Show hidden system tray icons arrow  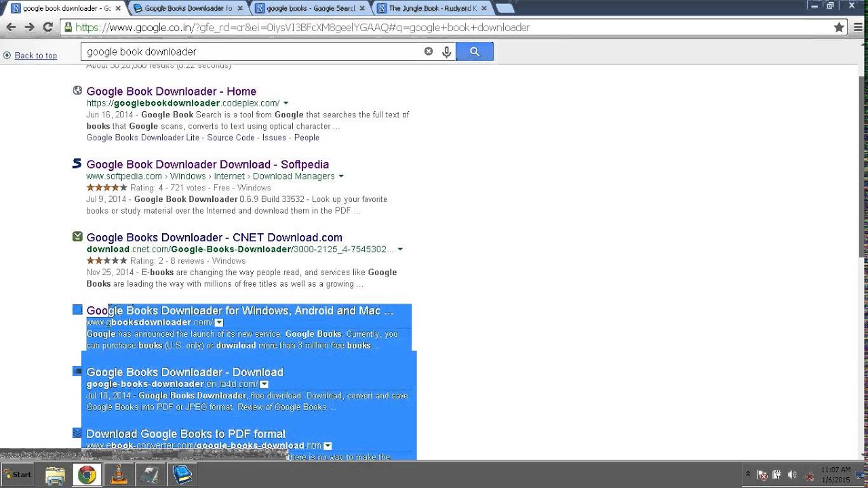pos(748,474)
